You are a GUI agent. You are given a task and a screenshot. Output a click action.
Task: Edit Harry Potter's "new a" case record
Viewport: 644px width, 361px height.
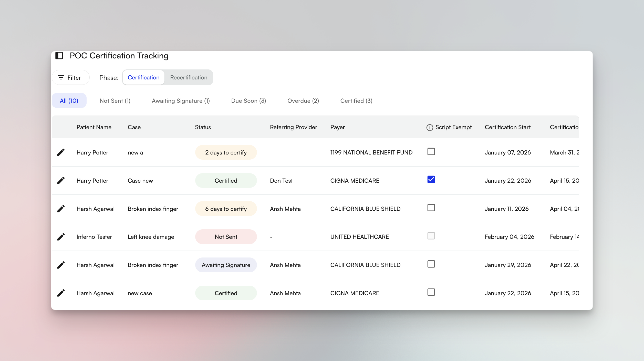(61, 152)
